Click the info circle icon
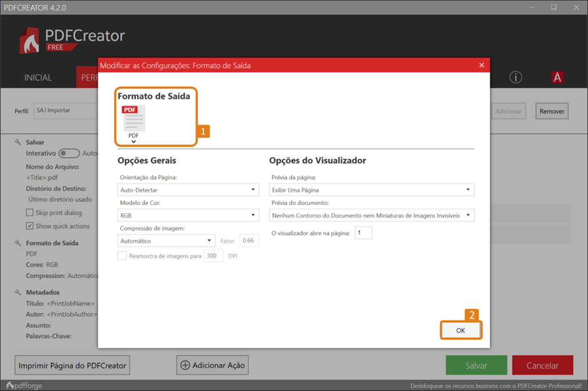 click(515, 77)
